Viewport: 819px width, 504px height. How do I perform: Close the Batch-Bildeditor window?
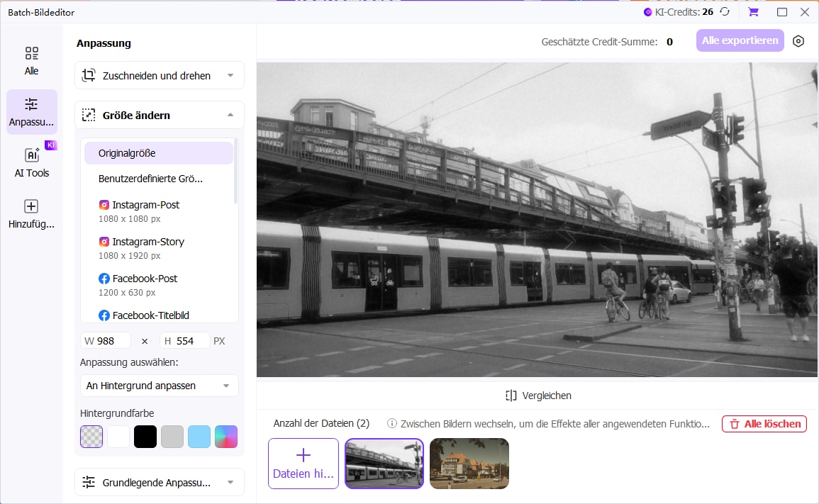[x=804, y=11]
